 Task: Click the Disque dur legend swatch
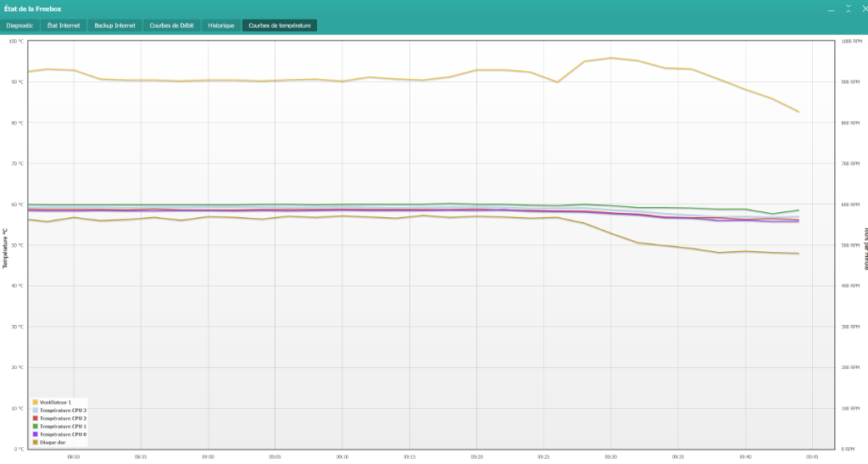point(36,442)
